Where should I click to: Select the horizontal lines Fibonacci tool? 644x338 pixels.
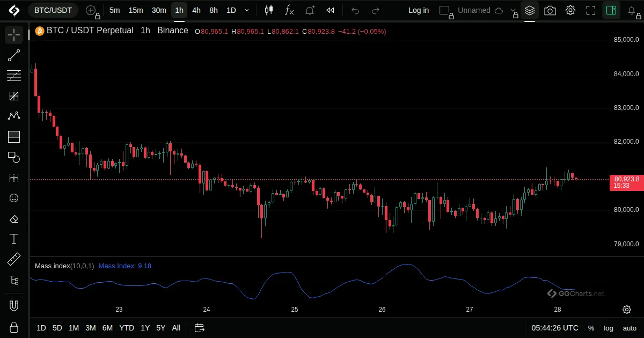pos(14,76)
